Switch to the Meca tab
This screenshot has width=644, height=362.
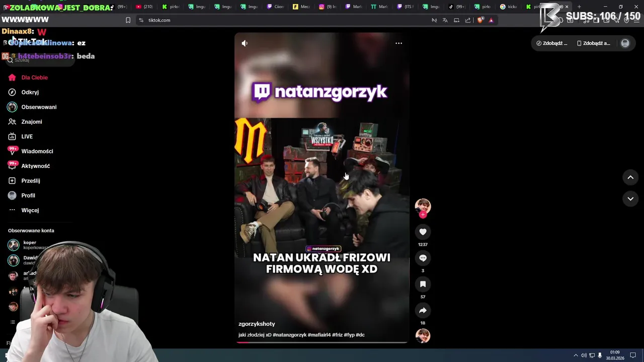[x=301, y=7]
